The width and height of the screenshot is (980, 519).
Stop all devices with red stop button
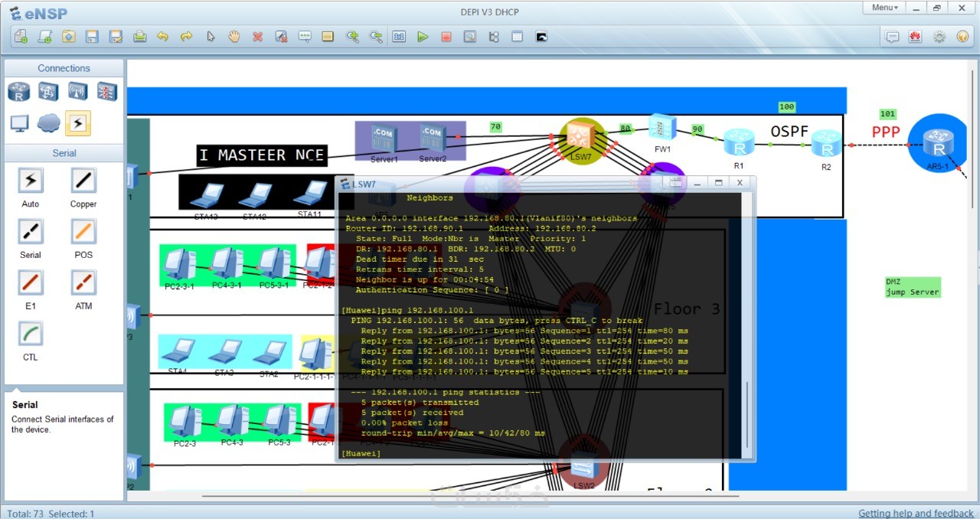[446, 36]
